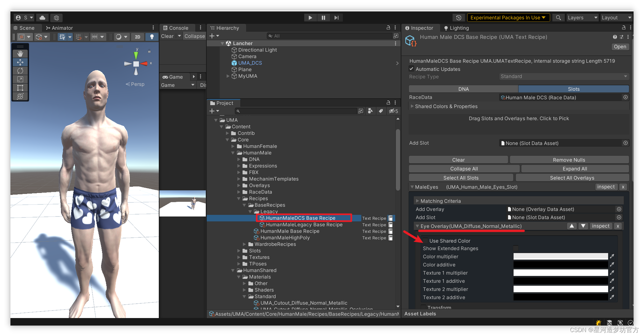Switch to the Lighting tab
Viewport: 644px width, 336px height.
[x=456, y=28]
